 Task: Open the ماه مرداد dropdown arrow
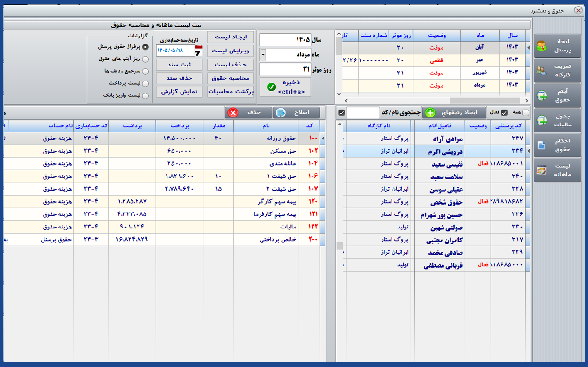(263, 55)
